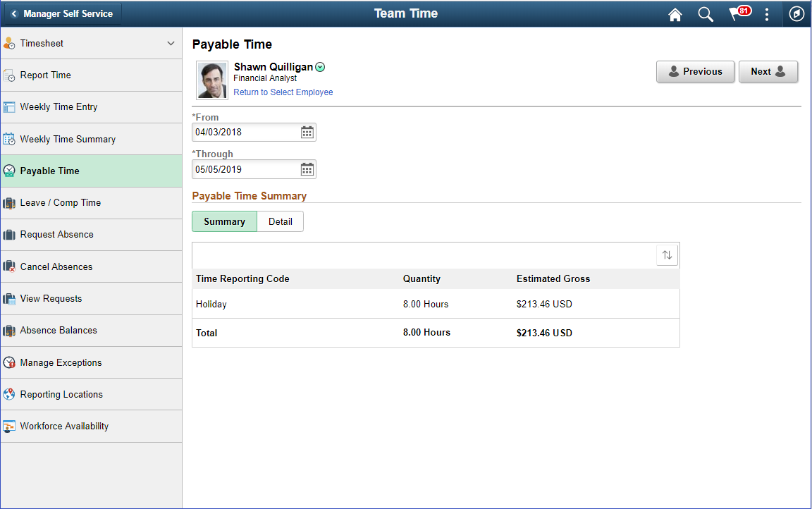
Task: Open Request Absence in the sidebar
Action: (91, 235)
